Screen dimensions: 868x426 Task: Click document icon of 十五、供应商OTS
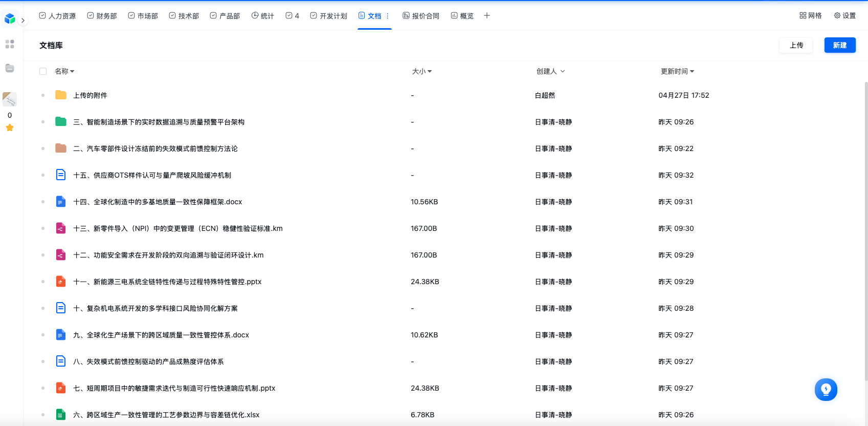pyautogui.click(x=61, y=175)
